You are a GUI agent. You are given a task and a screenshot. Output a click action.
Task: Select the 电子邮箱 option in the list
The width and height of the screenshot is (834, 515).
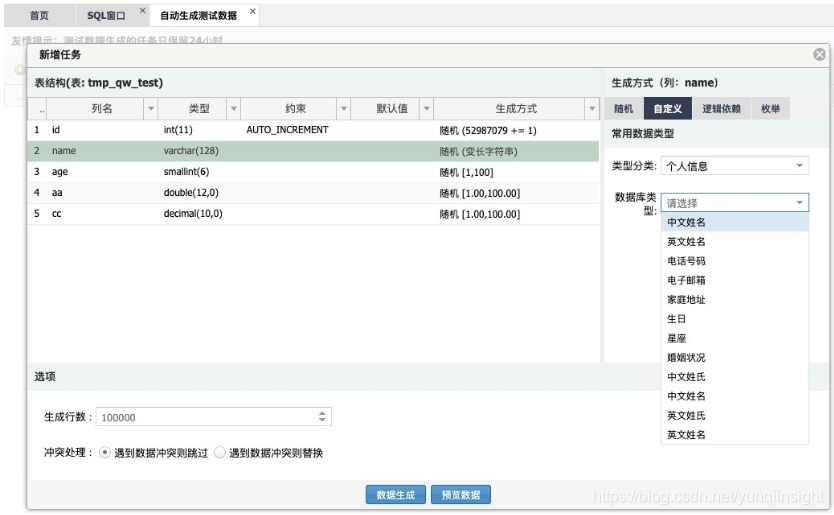(x=735, y=280)
